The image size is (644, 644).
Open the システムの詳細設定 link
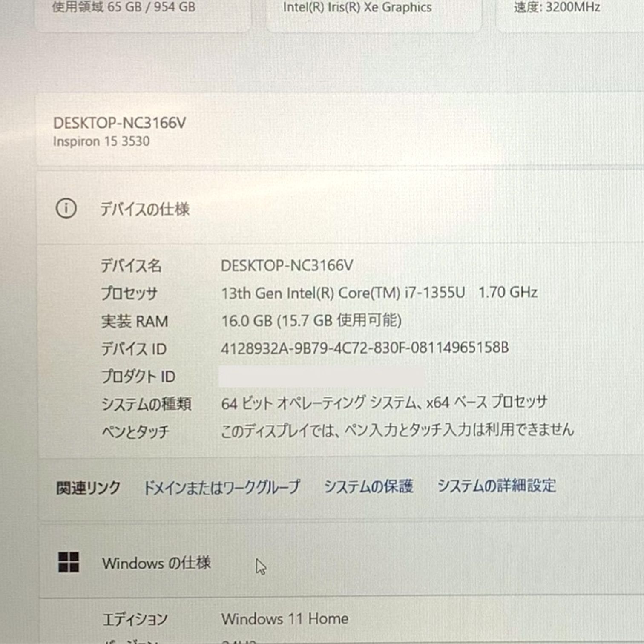(x=497, y=486)
